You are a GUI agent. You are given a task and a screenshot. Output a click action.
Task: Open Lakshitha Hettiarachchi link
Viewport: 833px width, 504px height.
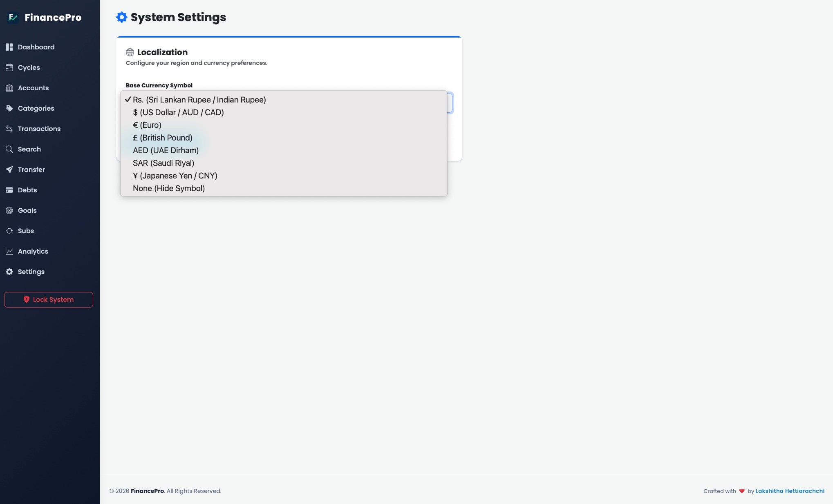coord(790,491)
